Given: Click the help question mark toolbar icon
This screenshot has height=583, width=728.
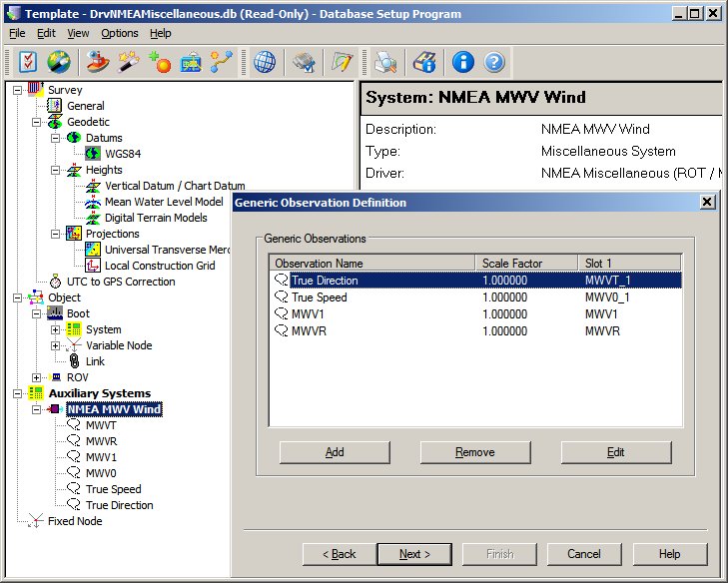Looking at the screenshot, I should (x=494, y=63).
